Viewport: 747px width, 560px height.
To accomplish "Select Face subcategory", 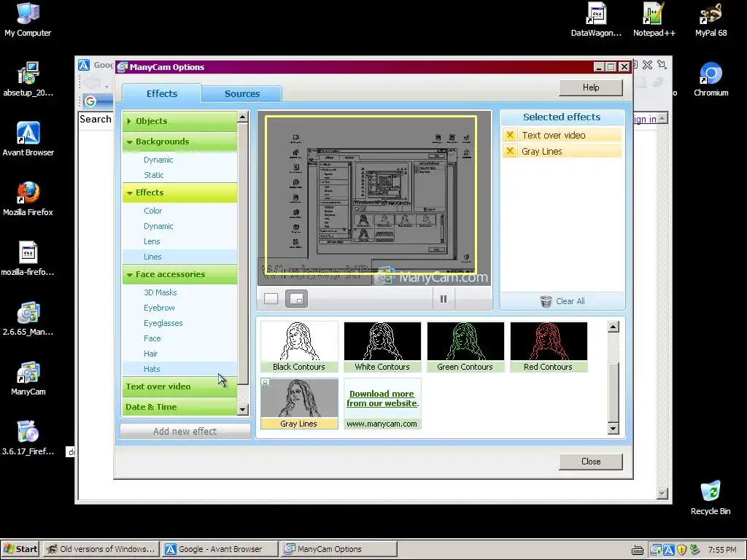I will click(152, 338).
